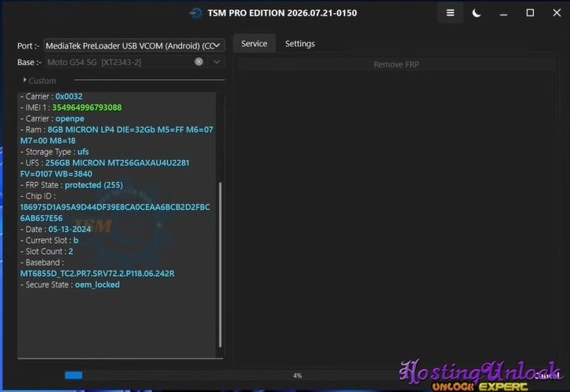Select Storage Type value ufs
Screen dimensions: 570x392
[83, 151]
